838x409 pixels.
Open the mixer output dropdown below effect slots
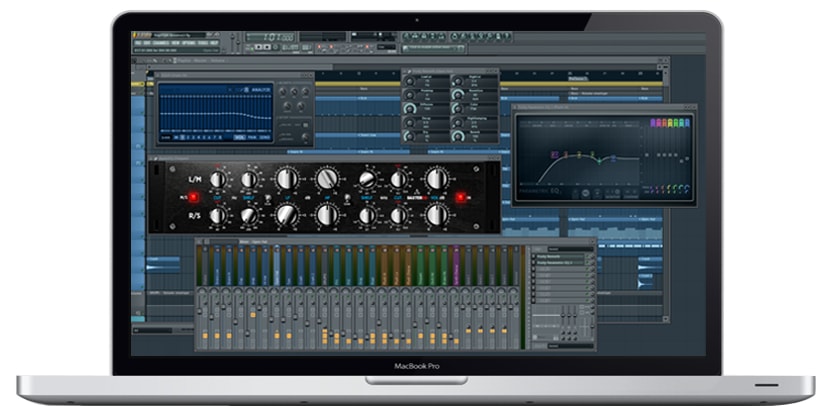coord(571,346)
